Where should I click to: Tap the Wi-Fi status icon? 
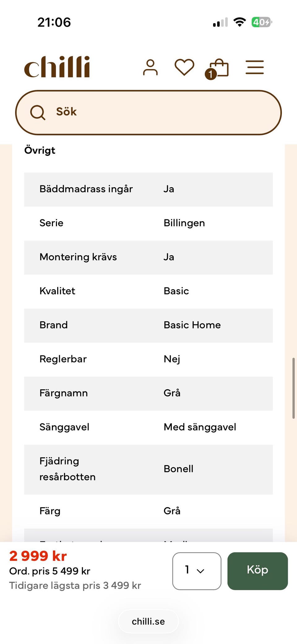point(239,22)
